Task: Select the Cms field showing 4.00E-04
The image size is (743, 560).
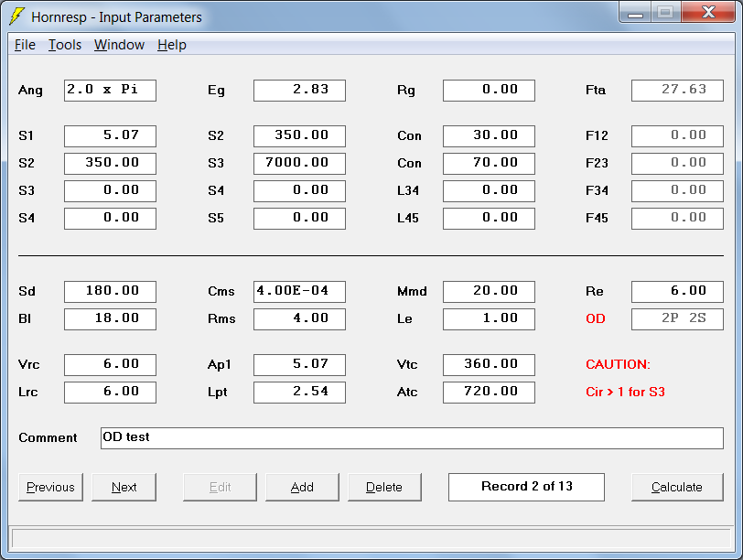Action: click(299, 292)
